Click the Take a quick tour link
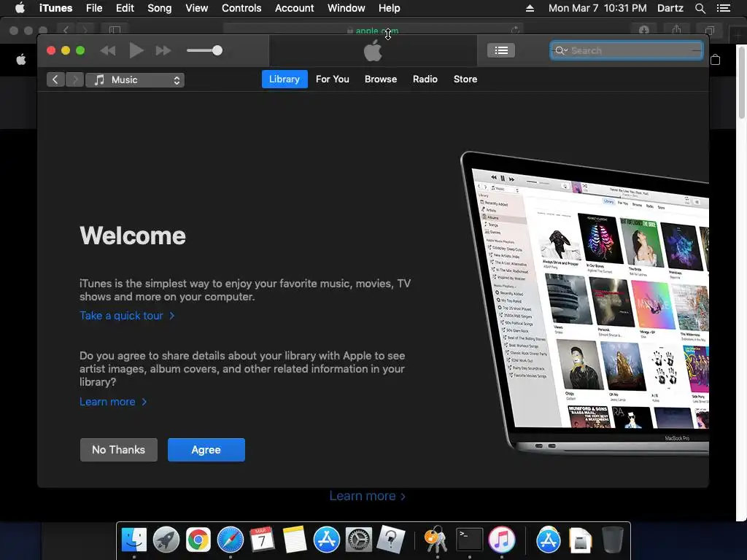 127,316
